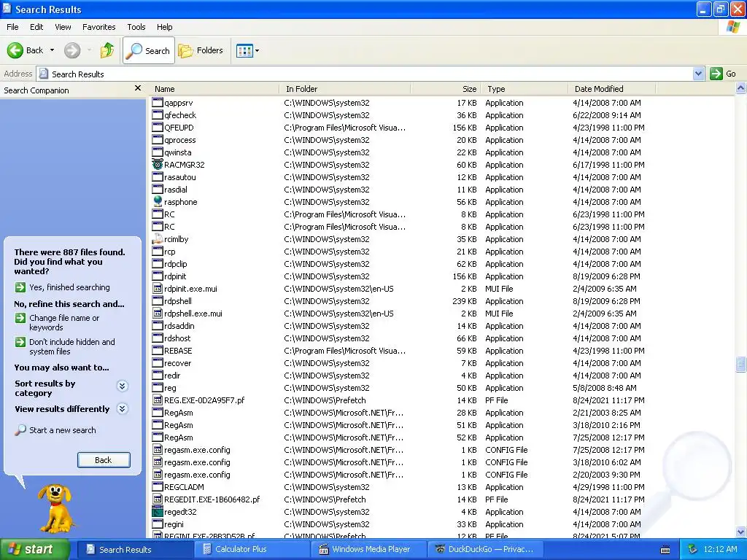This screenshot has height=560, width=747.
Task: Open the Tools menu
Action: click(136, 27)
